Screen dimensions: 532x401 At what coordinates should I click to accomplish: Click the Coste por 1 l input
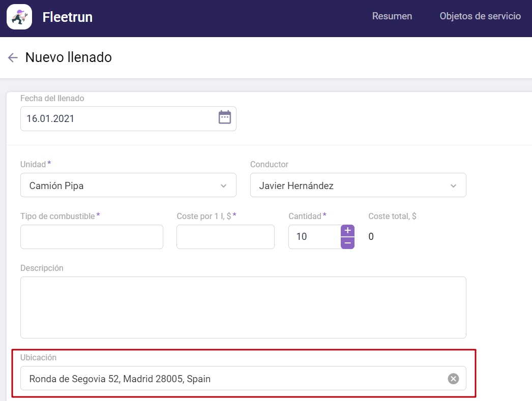point(225,237)
